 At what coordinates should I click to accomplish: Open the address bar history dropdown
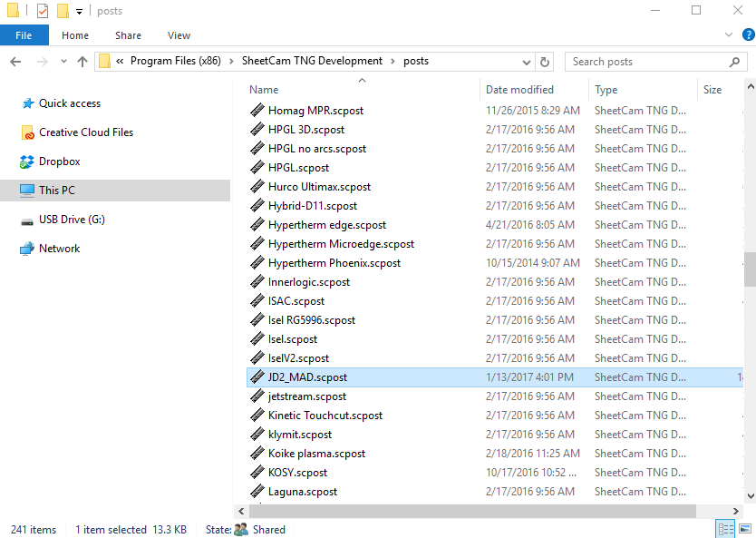tap(527, 62)
